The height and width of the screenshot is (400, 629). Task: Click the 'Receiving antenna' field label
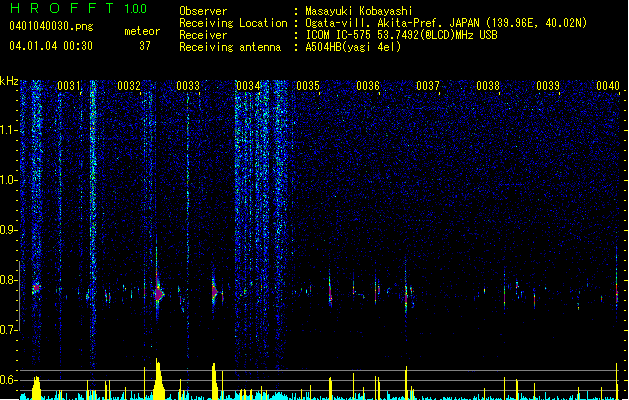click(x=230, y=47)
